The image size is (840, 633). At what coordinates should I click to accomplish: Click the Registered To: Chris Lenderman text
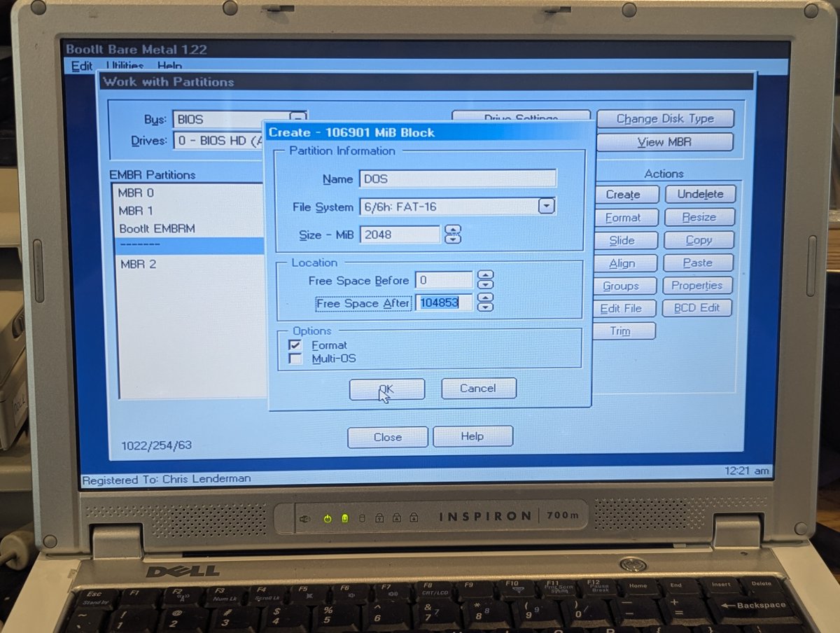tap(167, 480)
